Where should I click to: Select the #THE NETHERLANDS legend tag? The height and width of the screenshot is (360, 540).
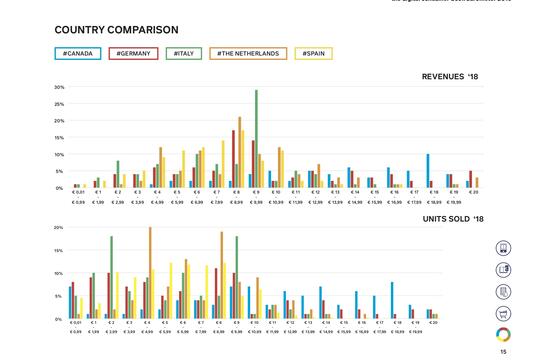click(x=248, y=53)
